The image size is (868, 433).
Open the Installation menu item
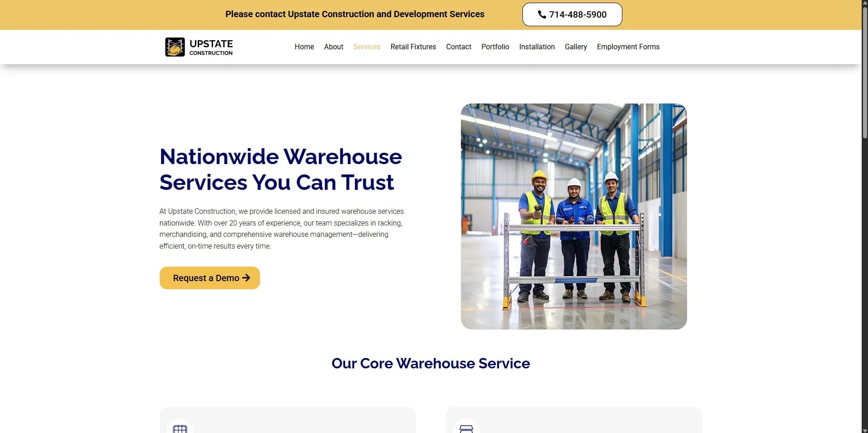536,47
